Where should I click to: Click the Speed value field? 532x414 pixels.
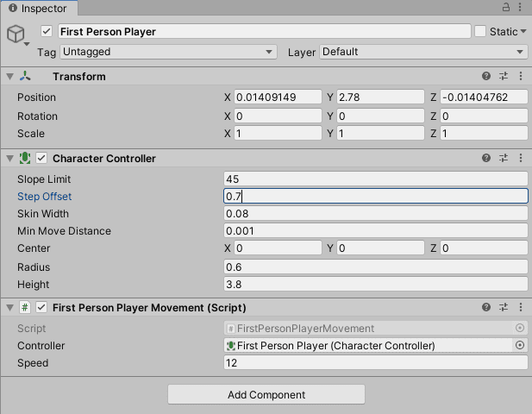coord(375,363)
